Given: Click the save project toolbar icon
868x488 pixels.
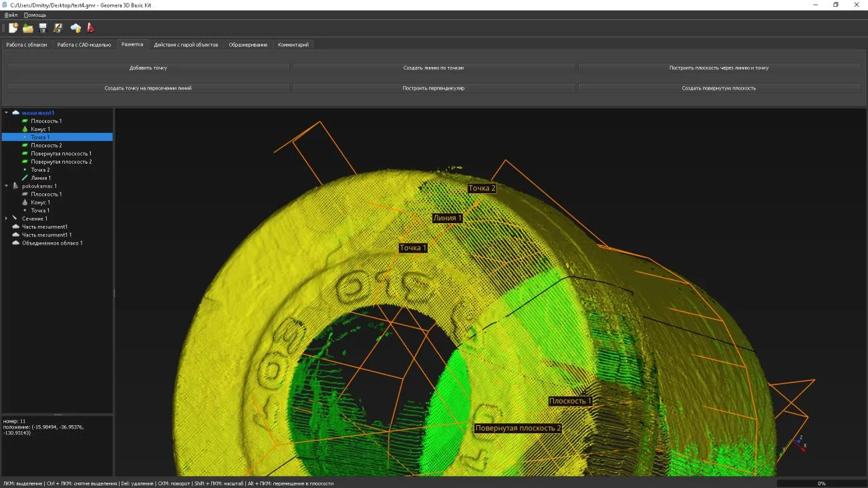Looking at the screenshot, I should [43, 28].
